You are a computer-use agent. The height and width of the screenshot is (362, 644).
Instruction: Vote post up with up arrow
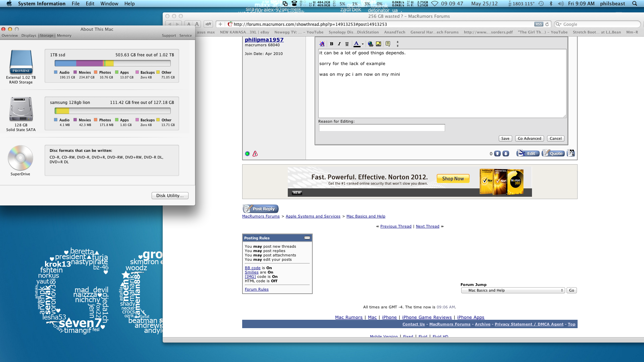(x=497, y=154)
